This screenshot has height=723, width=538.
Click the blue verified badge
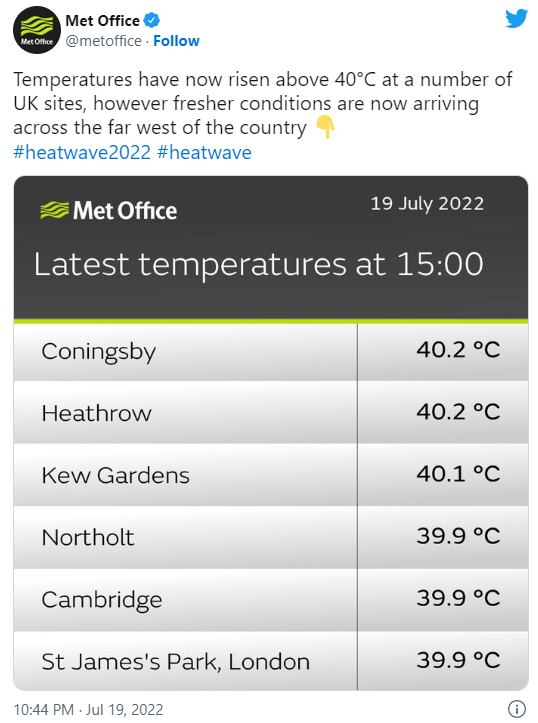tap(152, 20)
